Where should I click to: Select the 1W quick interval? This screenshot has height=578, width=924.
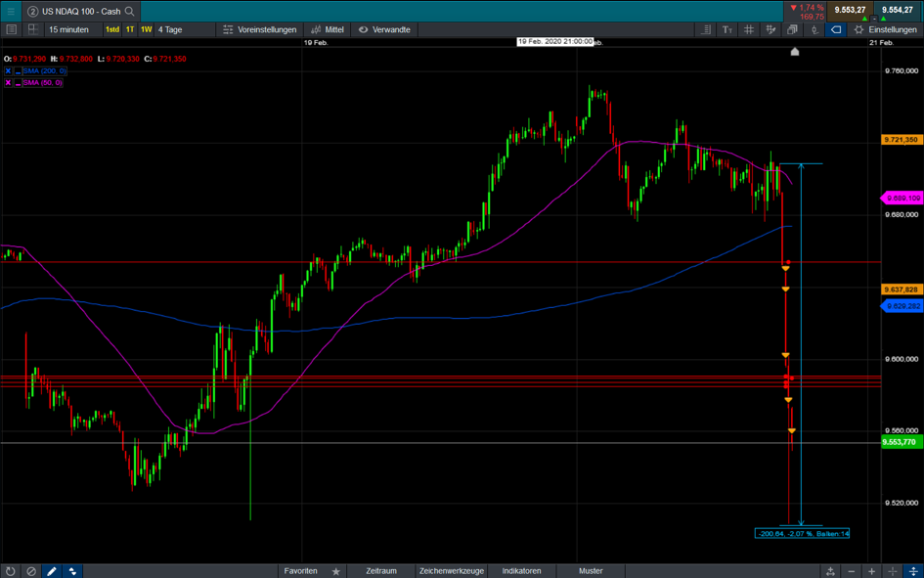coord(146,29)
